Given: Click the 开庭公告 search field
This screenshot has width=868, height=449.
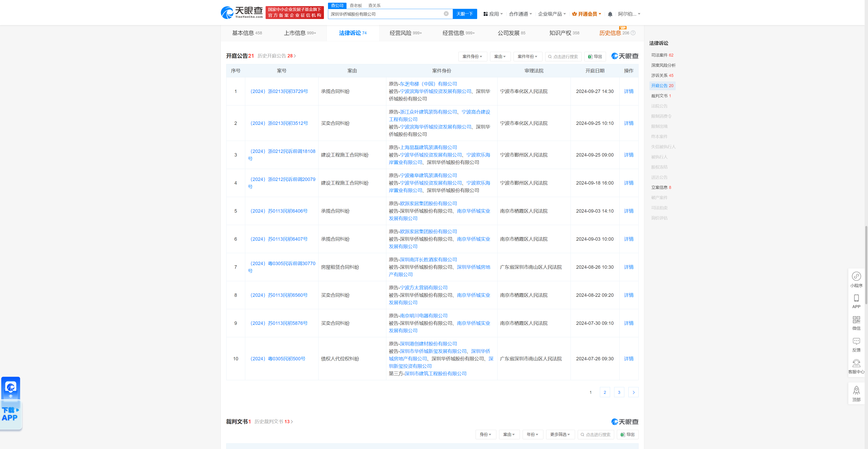Looking at the screenshot, I should pyautogui.click(x=563, y=56).
